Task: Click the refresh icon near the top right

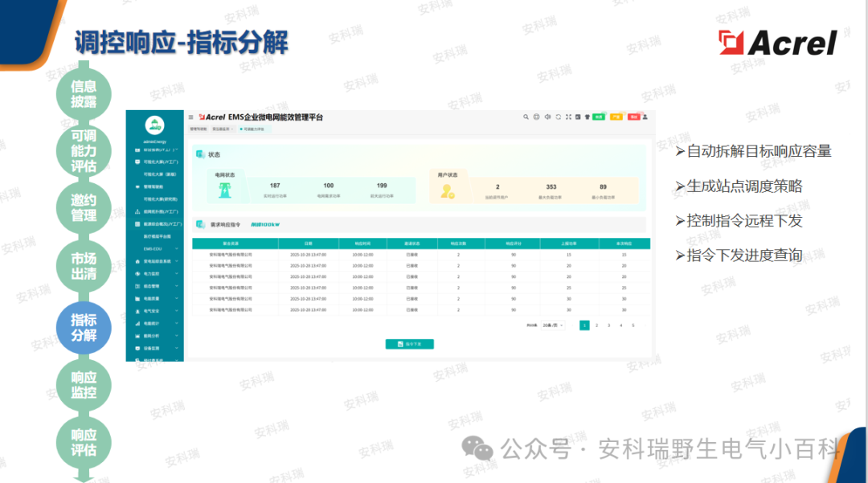Action: [x=558, y=117]
